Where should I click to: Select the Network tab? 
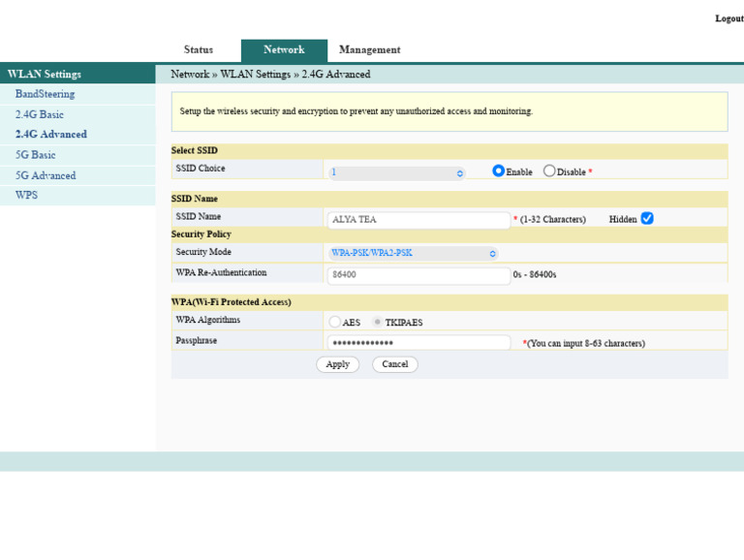(x=284, y=50)
